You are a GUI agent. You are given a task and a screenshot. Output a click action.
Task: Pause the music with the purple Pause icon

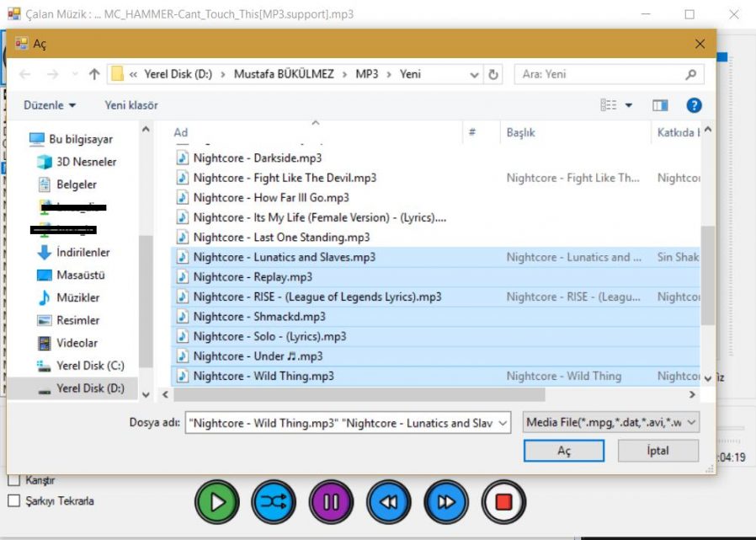click(x=331, y=501)
